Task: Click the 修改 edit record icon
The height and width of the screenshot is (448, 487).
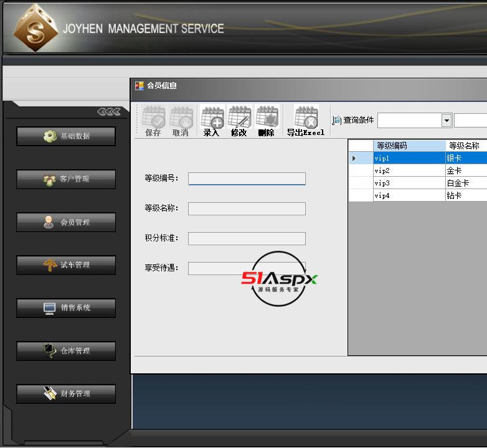Action: pyautogui.click(x=239, y=121)
